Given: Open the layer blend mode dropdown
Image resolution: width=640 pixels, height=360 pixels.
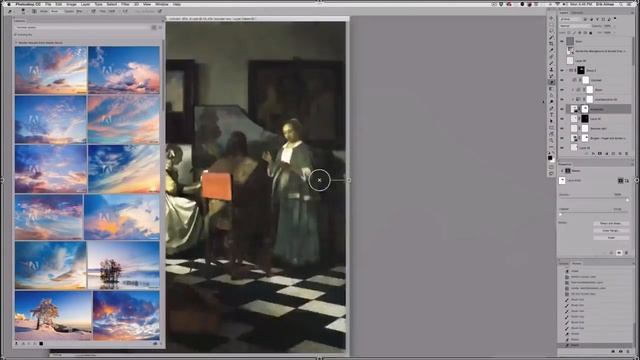Looking at the screenshot, I should (x=574, y=26).
